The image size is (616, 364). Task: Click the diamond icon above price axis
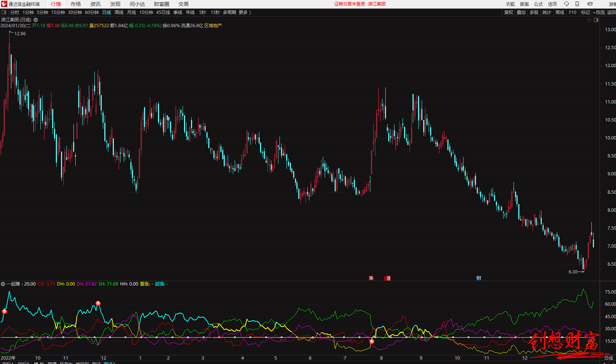pyautogui.click(x=589, y=20)
